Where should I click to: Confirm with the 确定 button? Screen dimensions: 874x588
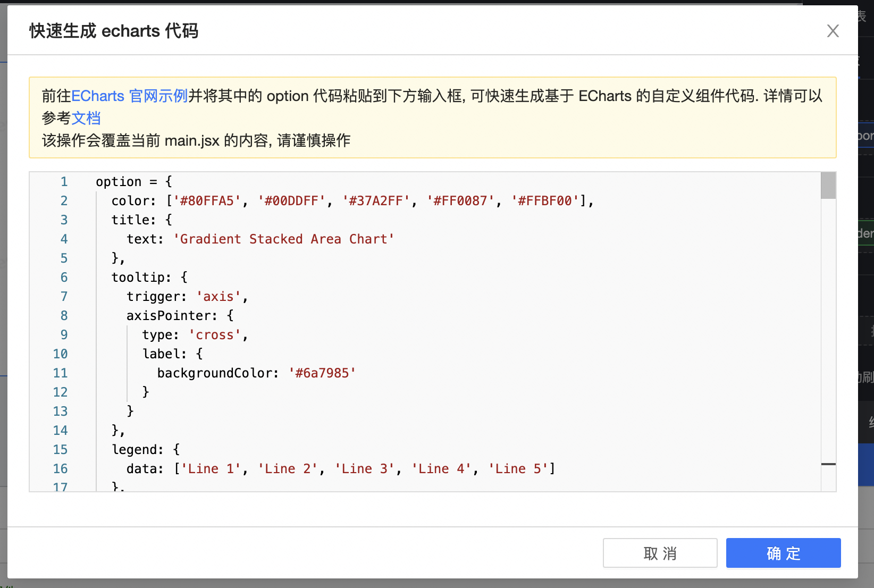(783, 553)
